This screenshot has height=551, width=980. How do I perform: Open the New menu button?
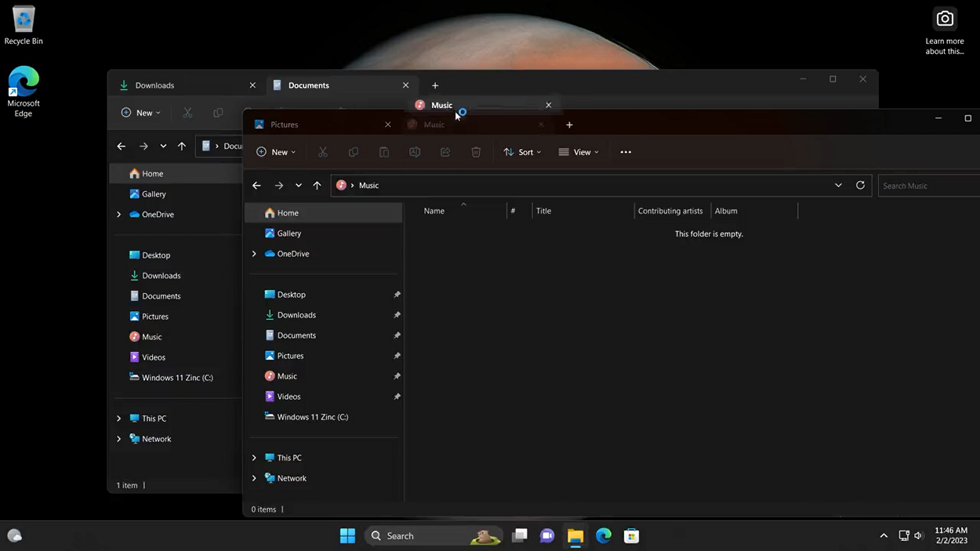pyautogui.click(x=276, y=151)
